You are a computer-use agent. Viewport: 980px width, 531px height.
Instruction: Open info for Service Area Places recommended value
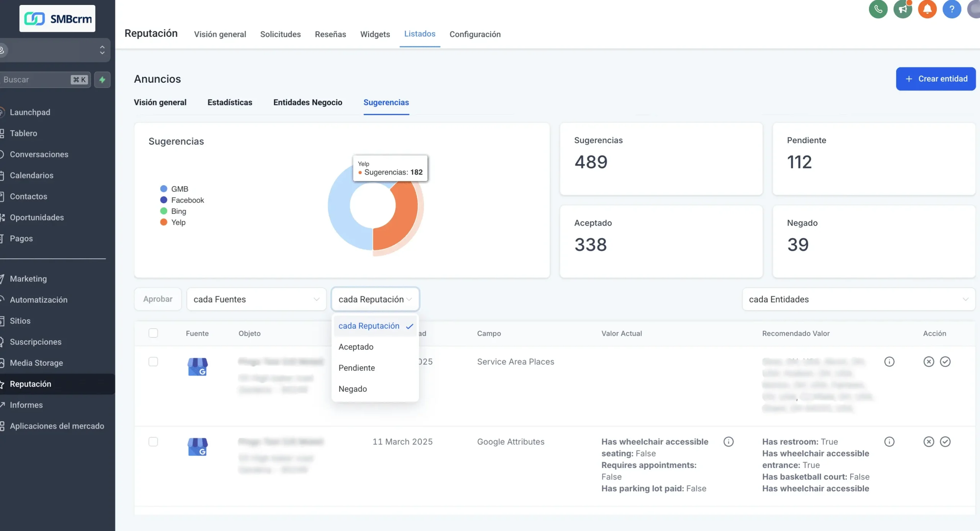(889, 362)
